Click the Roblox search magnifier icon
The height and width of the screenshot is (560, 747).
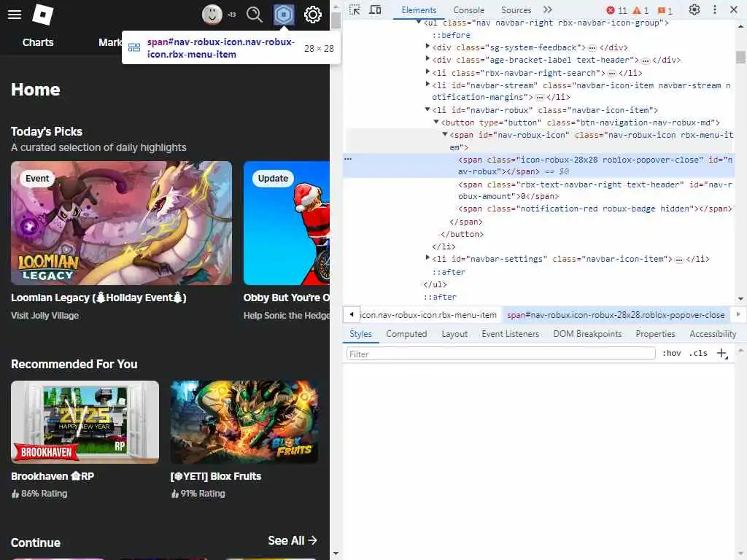[x=255, y=15]
